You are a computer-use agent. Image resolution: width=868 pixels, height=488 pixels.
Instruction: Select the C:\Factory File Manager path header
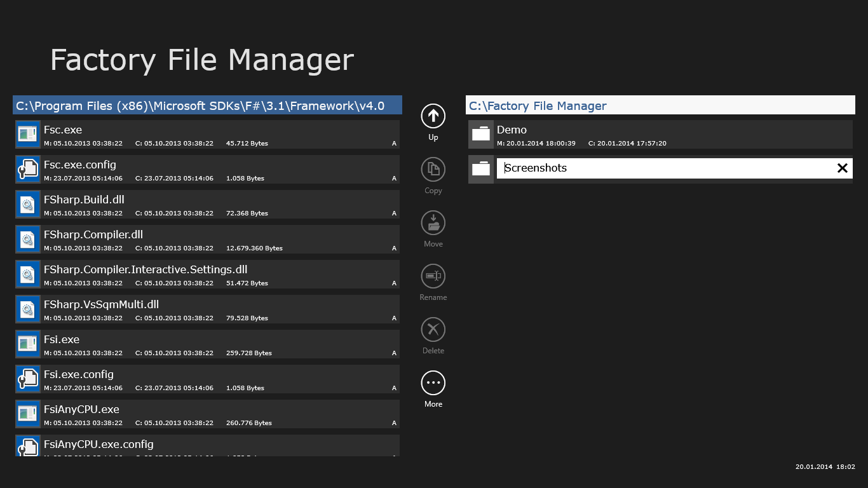pos(660,105)
